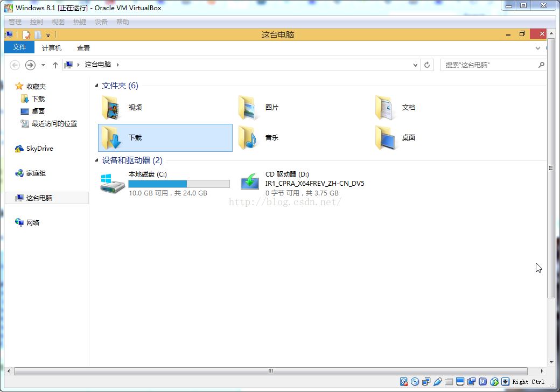Collapse the 文件夹 (6) group

tap(96, 85)
